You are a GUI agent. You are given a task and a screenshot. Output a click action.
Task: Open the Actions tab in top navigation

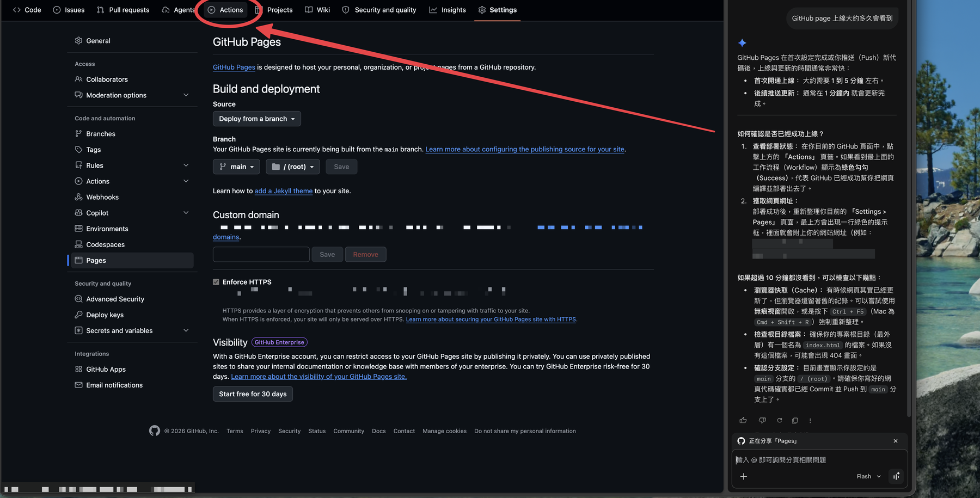tap(225, 10)
